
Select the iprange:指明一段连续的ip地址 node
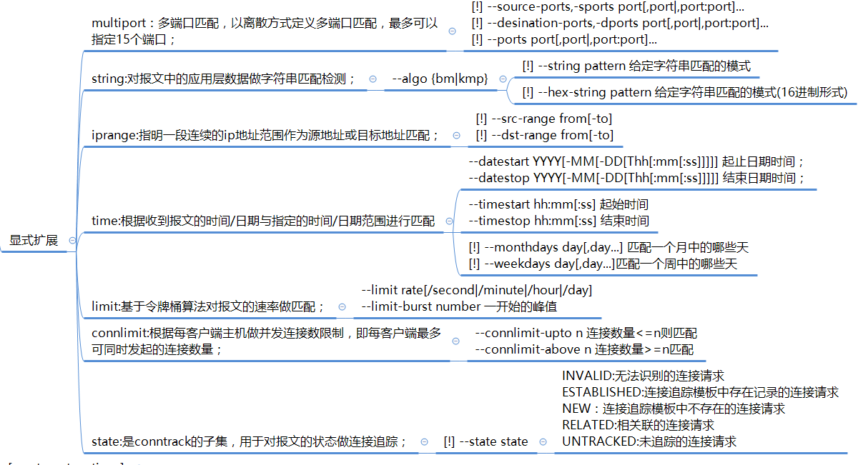pyautogui.click(x=265, y=134)
